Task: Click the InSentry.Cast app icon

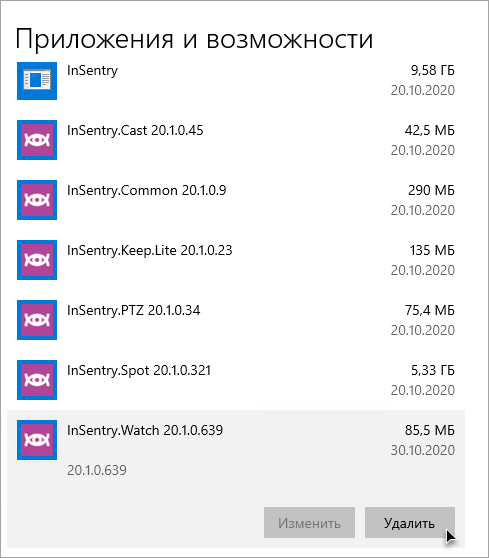Action: tap(37, 140)
